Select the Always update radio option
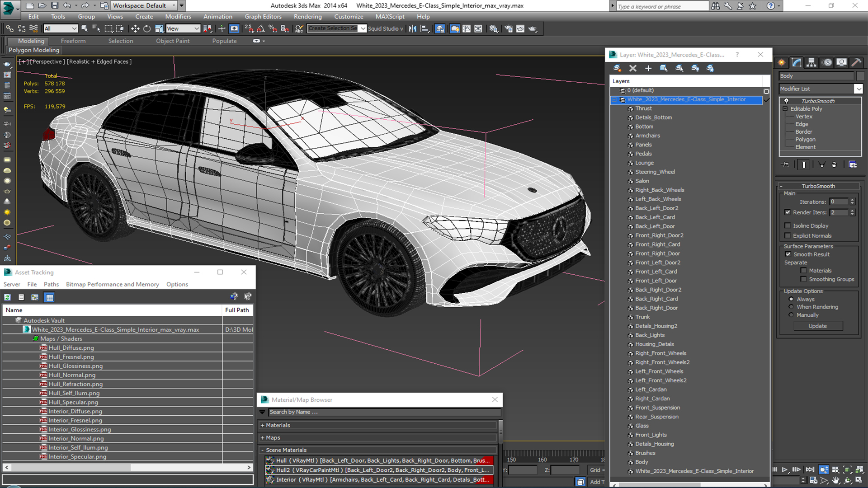The width and height of the screenshot is (868, 488). pyautogui.click(x=791, y=299)
